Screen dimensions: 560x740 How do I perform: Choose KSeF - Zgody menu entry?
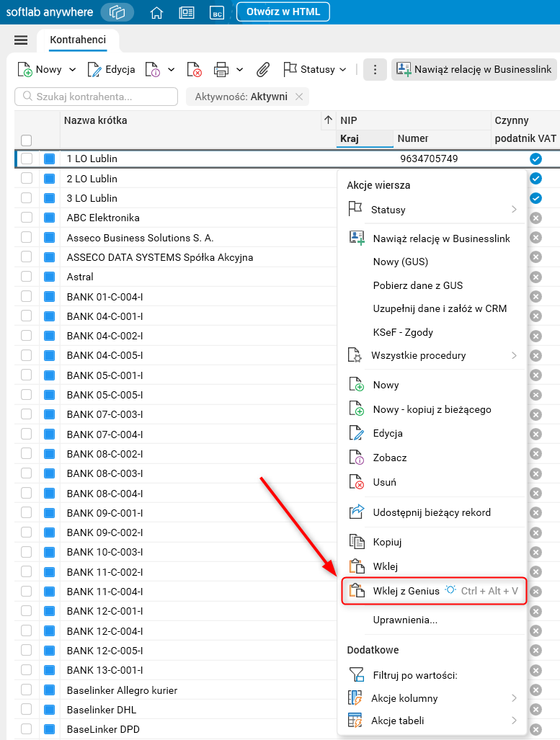tap(432, 331)
